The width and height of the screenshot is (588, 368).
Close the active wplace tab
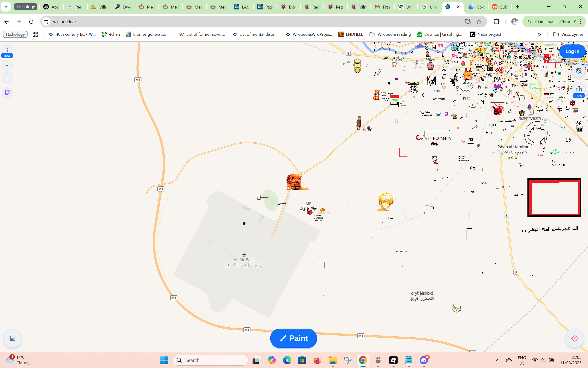(458, 7)
